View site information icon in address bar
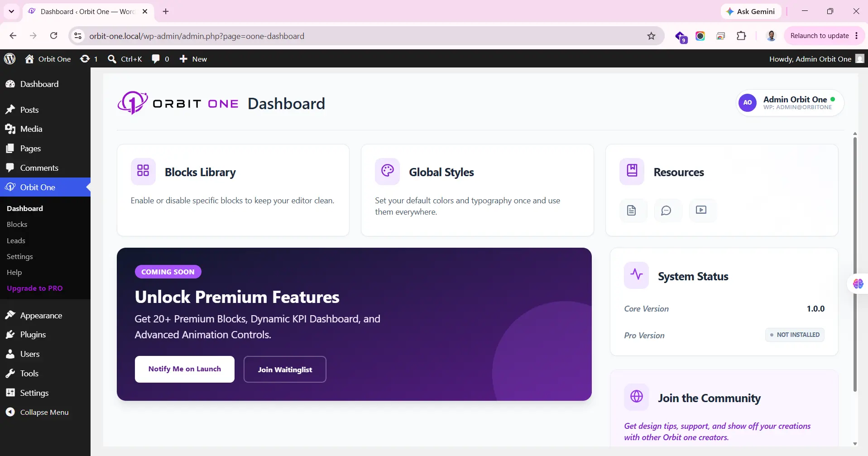This screenshot has height=456, width=868. tap(78, 36)
